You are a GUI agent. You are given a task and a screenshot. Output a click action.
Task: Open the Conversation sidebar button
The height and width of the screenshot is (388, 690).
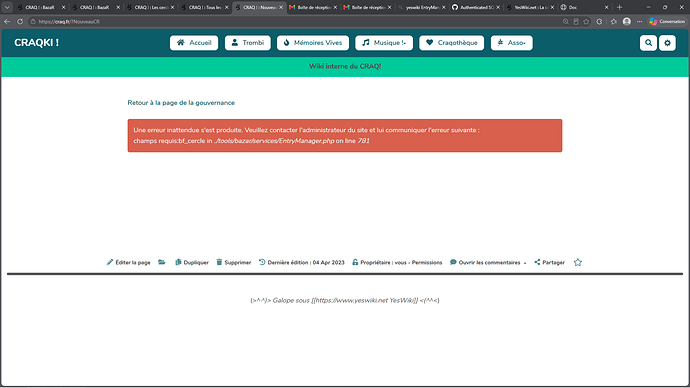[667, 21]
